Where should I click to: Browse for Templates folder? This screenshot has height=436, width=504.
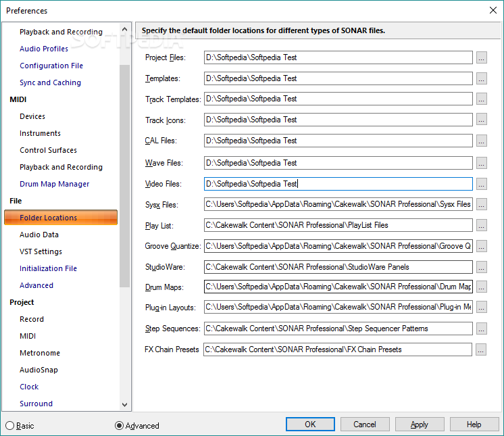click(x=481, y=78)
